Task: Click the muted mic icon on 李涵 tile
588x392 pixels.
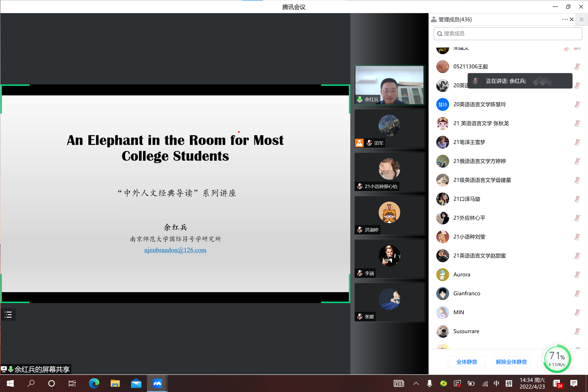Action: (x=360, y=273)
